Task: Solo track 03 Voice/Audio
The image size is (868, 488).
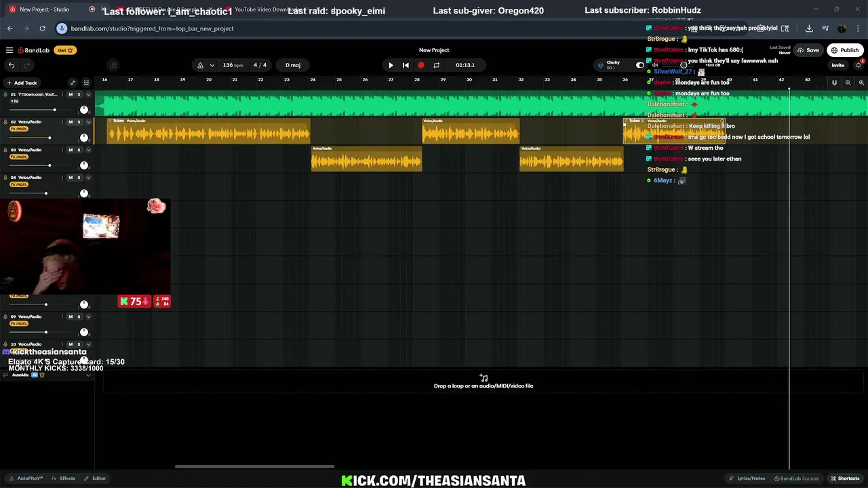Action: tap(79, 150)
